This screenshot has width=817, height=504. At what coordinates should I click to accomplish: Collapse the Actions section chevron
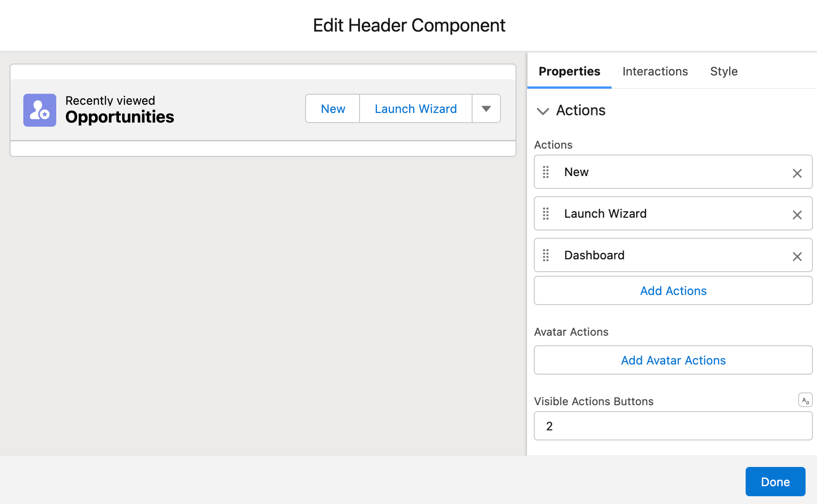[543, 111]
